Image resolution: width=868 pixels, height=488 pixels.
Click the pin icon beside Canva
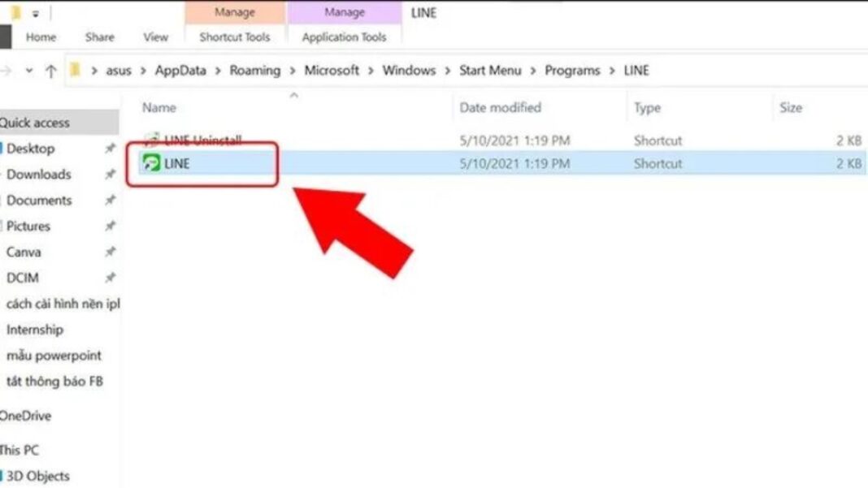(111, 252)
